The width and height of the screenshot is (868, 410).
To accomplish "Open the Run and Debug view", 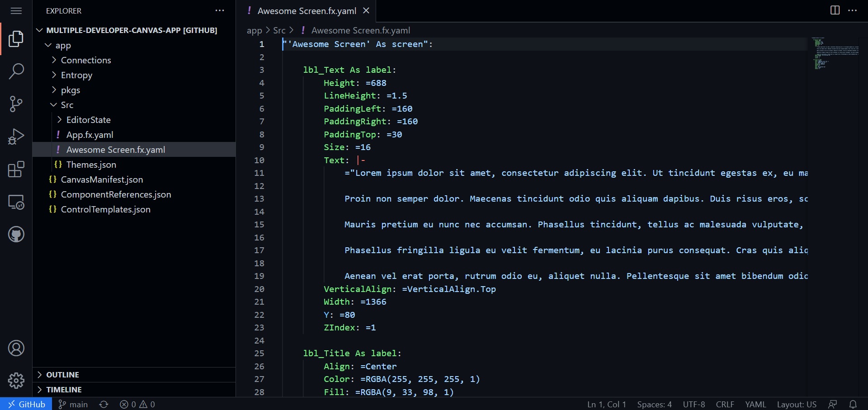I will [16, 137].
